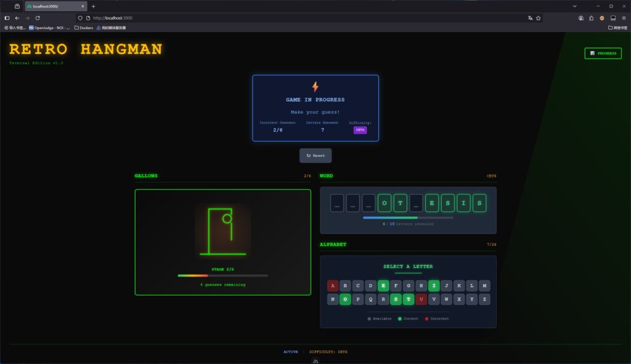Guess the letter B on the keyboard
The width and height of the screenshot is (631, 364).
pyautogui.click(x=346, y=286)
